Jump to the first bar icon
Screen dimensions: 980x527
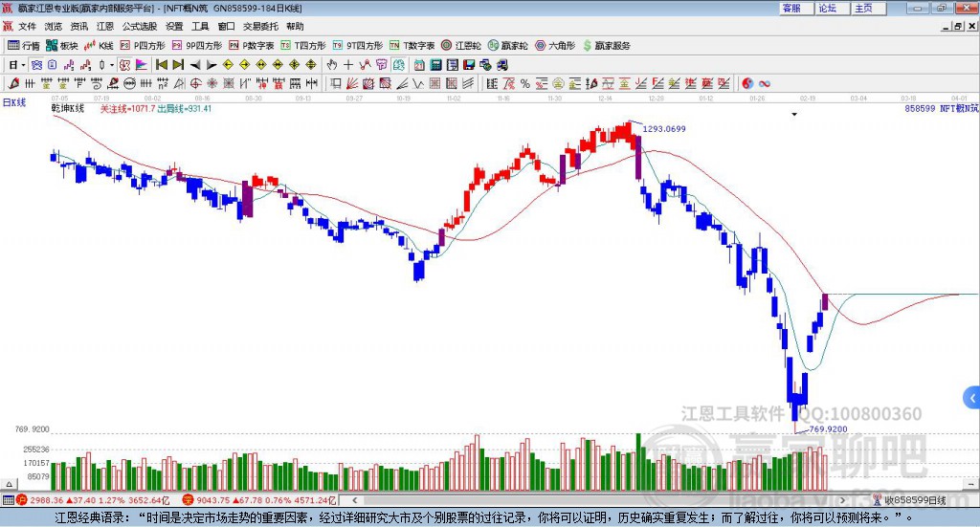click(161, 65)
